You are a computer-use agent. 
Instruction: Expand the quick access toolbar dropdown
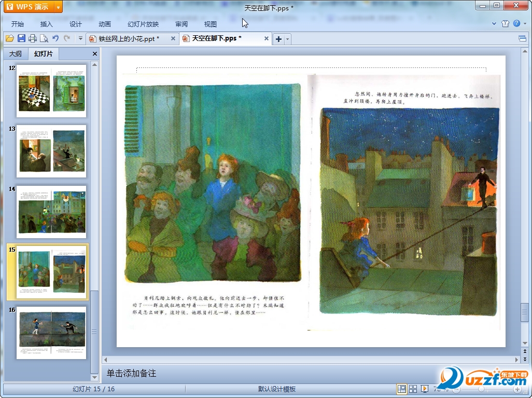pyautogui.click(x=80, y=38)
